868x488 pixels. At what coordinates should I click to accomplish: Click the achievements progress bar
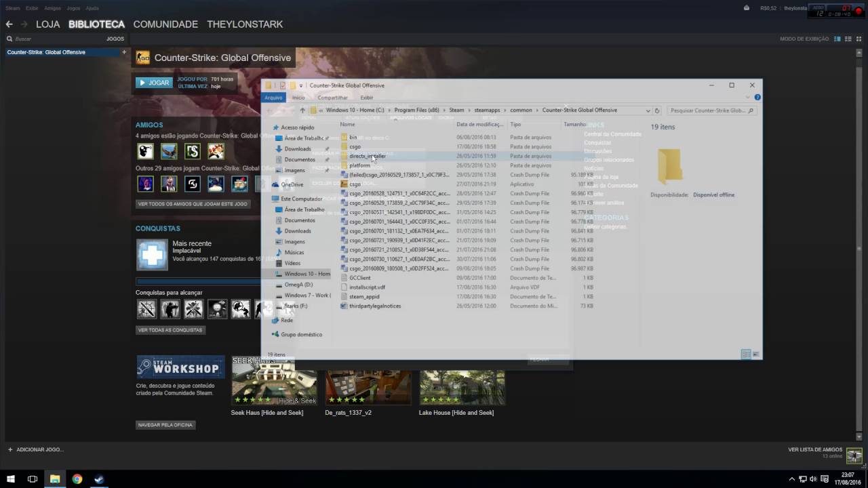[x=198, y=281]
